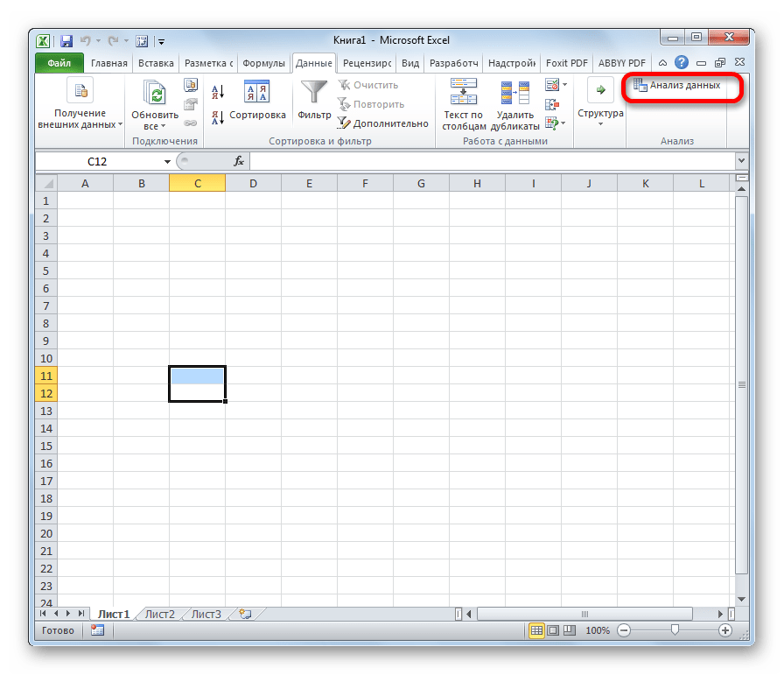The image size is (784, 675).
Task: Click Удалить дубликаты icon
Action: pos(514,92)
